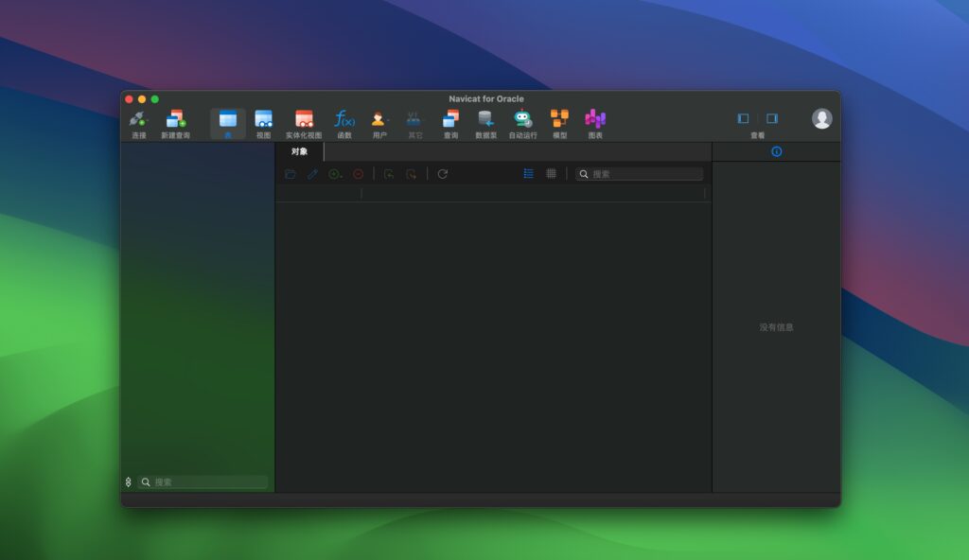
Task: Click the refresh button in object toolbar
Action: click(x=443, y=174)
